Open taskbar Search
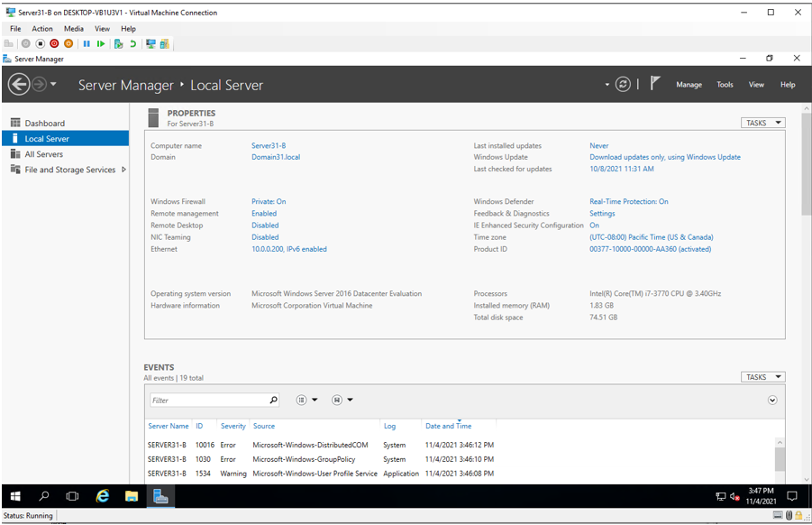The width and height of the screenshot is (812, 525). pos(44,496)
